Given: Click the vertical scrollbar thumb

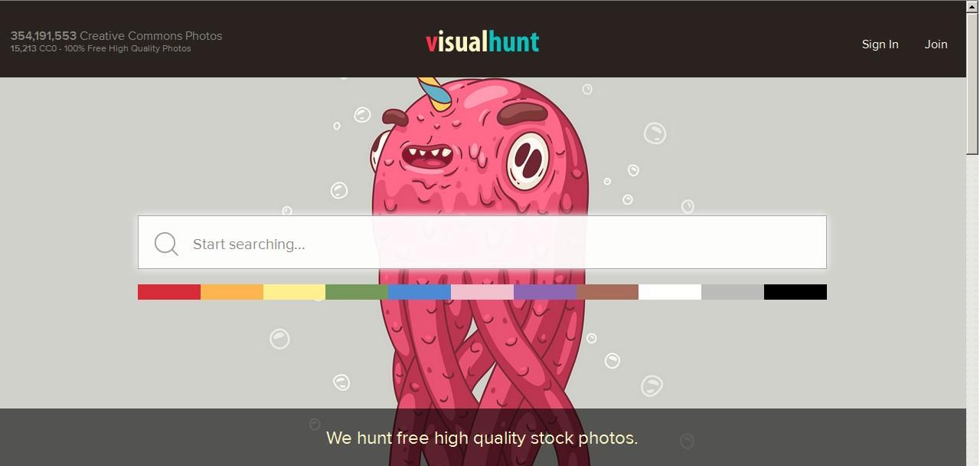Looking at the screenshot, I should (x=972, y=84).
